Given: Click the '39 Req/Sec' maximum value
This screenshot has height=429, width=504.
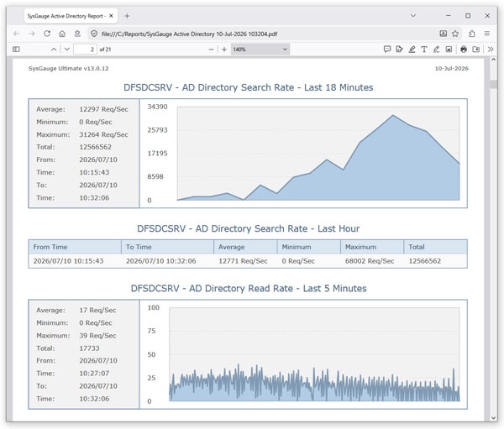Looking at the screenshot, I should 97,336.
